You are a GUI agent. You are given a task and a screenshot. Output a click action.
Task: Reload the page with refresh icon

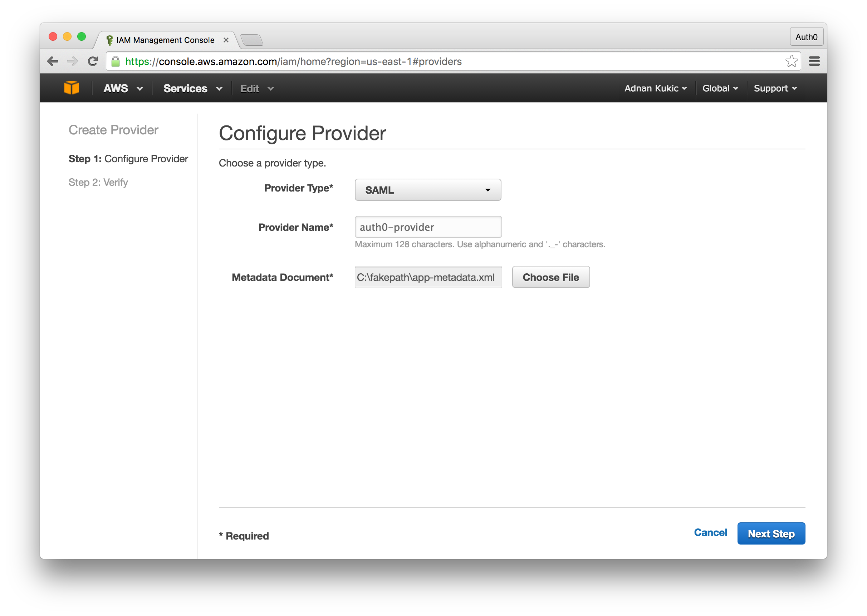(93, 61)
